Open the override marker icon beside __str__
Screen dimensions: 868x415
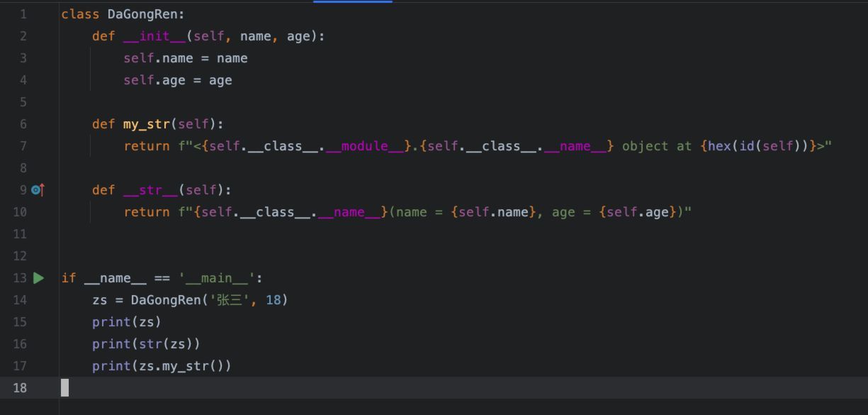[x=38, y=190]
